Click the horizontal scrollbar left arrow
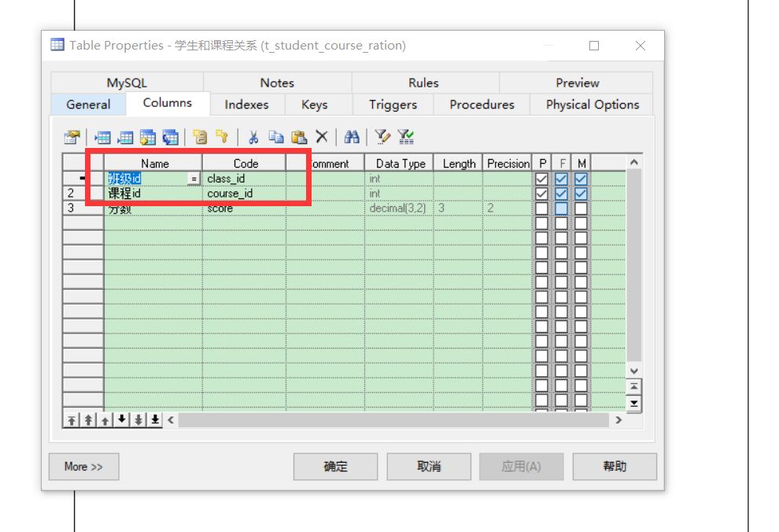779x532 pixels. point(171,420)
